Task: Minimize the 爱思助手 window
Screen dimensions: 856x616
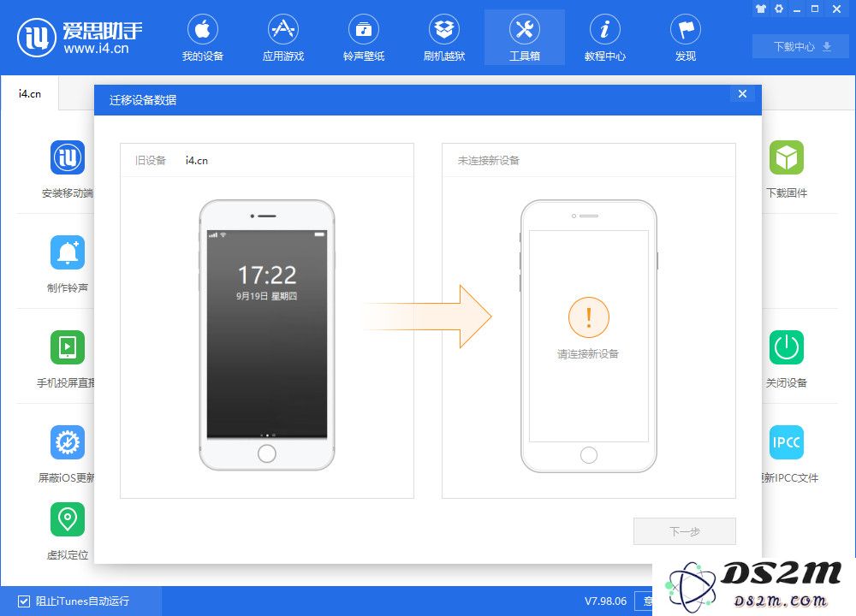Action: (797, 9)
